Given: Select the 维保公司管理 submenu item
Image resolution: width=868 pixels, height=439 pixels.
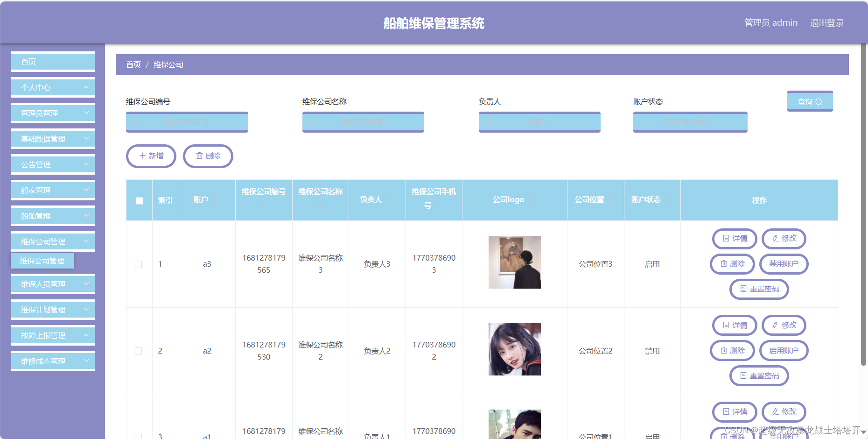Looking at the screenshot, I should [x=42, y=261].
